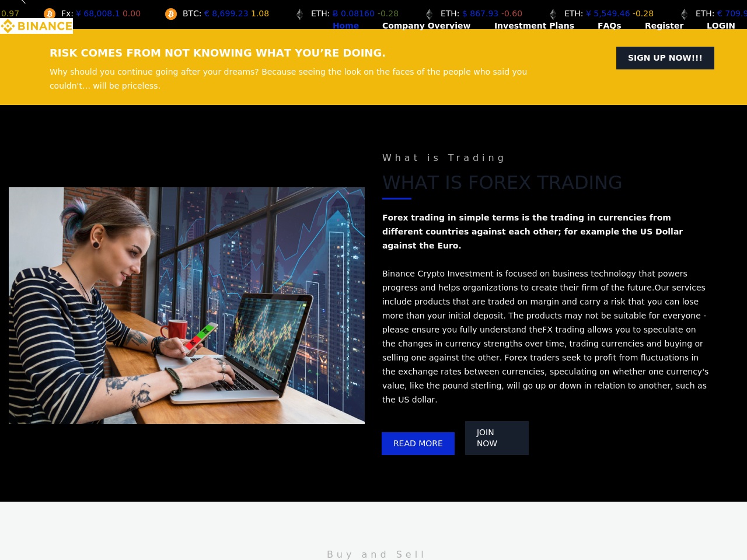Go to the Home page

point(345,26)
